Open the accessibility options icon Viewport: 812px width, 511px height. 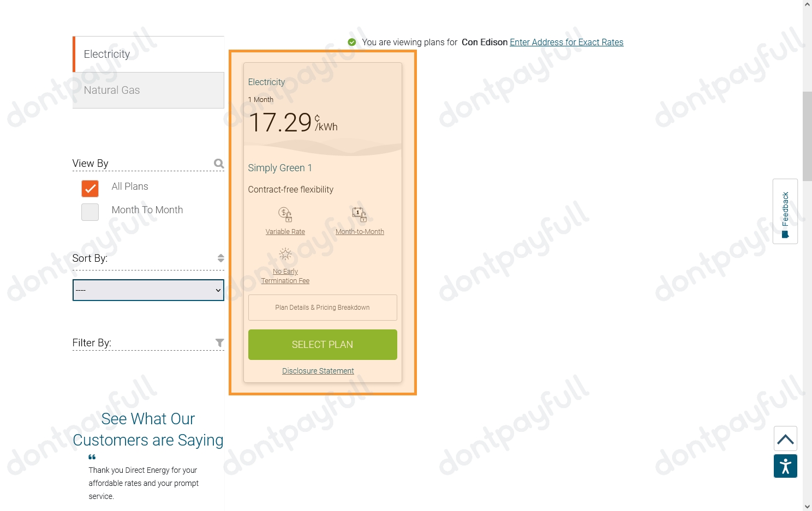785,466
